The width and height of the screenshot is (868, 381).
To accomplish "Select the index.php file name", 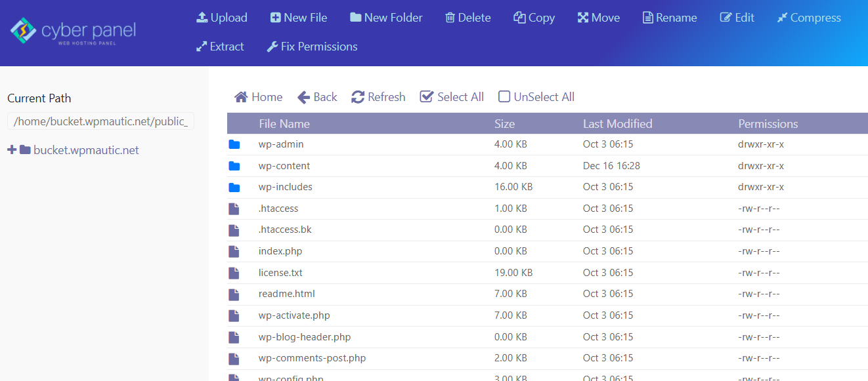I will [x=280, y=251].
